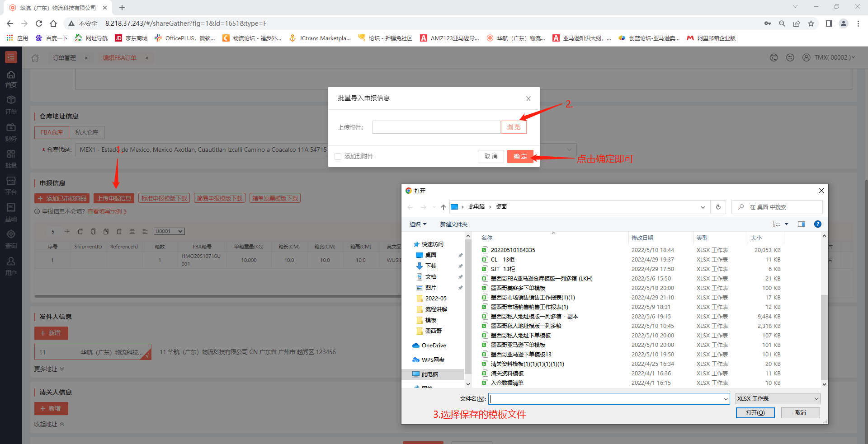This screenshot has height=444, width=868.
Task: Click the share page icon in address bar
Action: point(797,23)
